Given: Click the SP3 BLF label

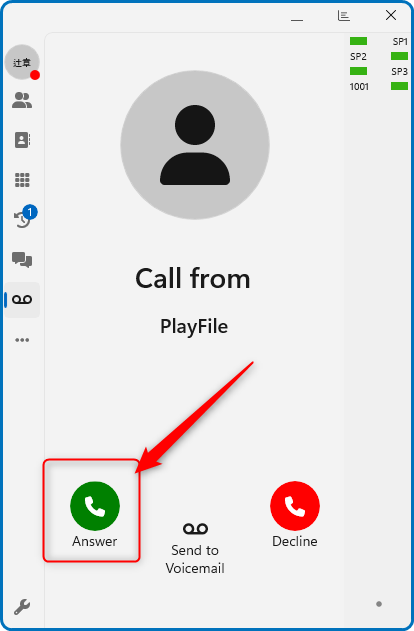Looking at the screenshot, I should coord(400,72).
